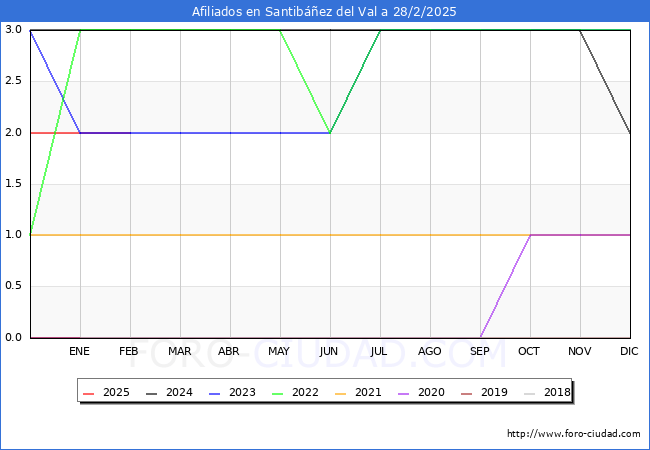Click the orange 2021 line at ABR

230,235
